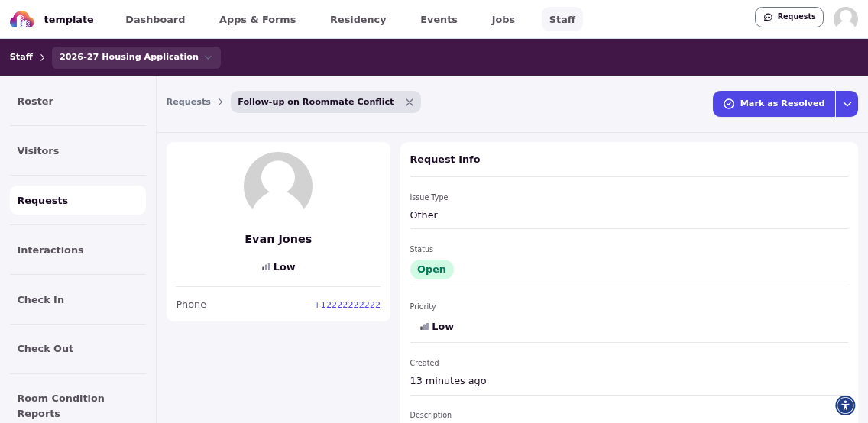Open Check Out in the sidebar
This screenshot has height=423, width=868.
pos(78,349)
